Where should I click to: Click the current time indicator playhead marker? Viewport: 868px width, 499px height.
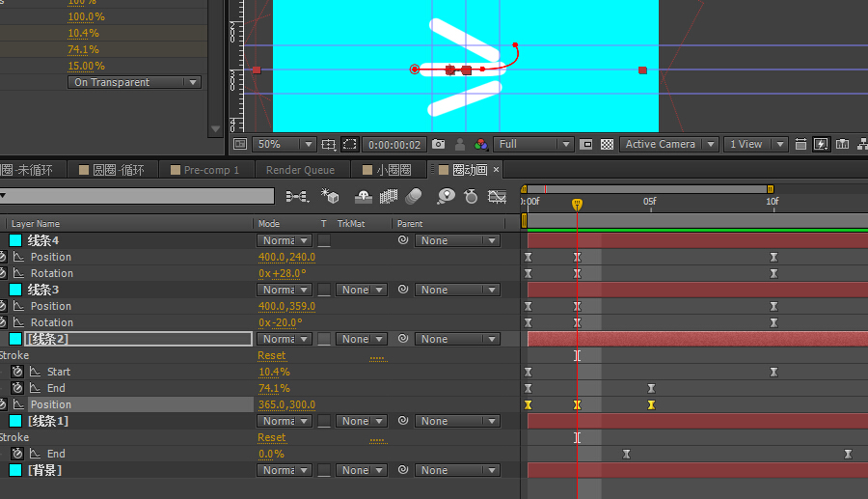pyautogui.click(x=577, y=205)
